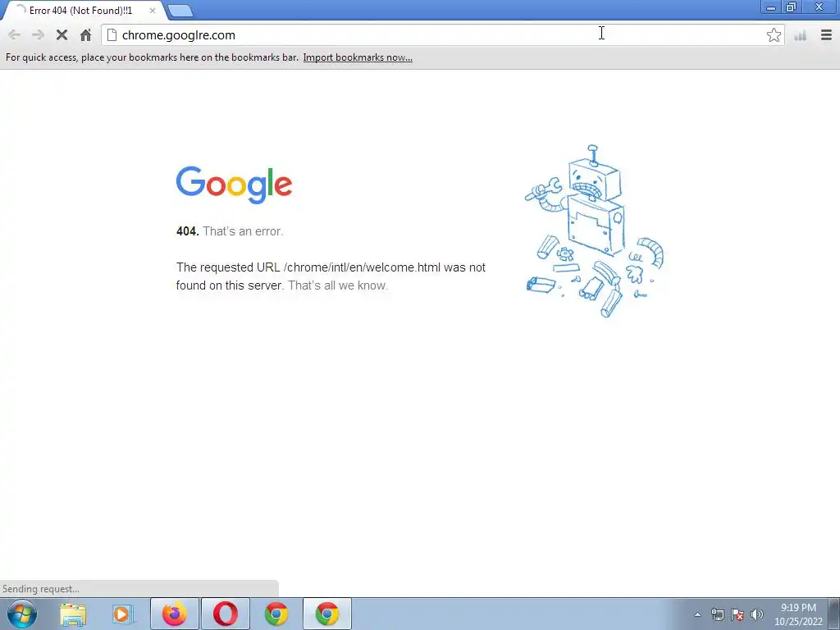The image size is (840, 630).
Task: Click the 'That's all we know.' text
Action: pyautogui.click(x=338, y=285)
